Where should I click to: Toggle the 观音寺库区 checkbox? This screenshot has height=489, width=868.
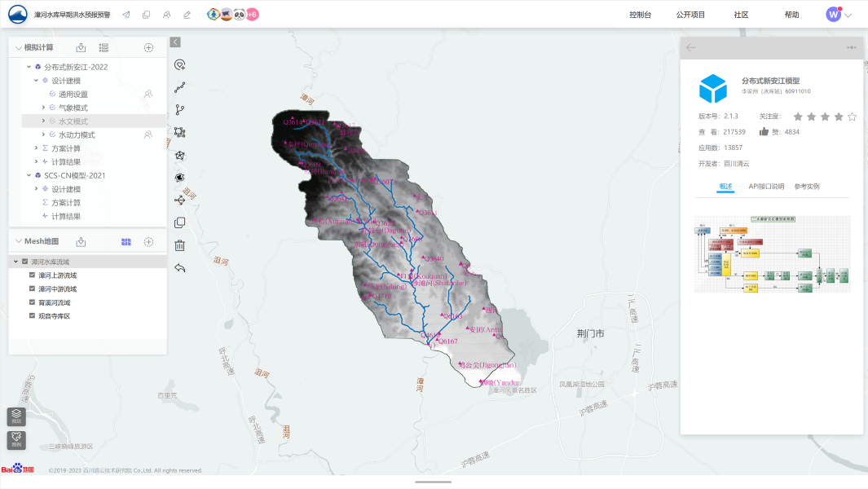[32, 315]
